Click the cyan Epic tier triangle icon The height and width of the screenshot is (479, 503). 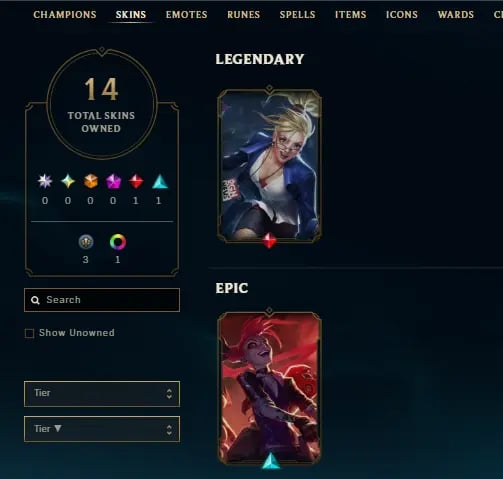pyautogui.click(x=160, y=182)
